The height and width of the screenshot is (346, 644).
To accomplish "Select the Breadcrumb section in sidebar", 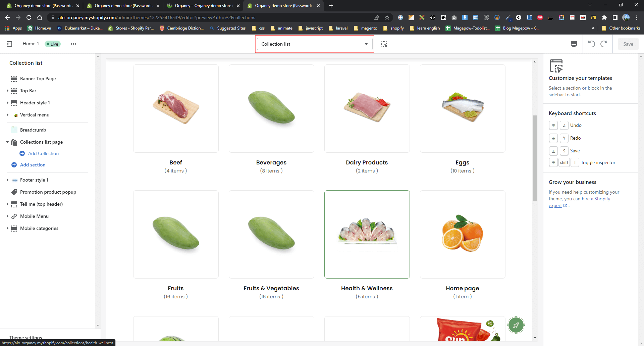I will tap(33, 130).
